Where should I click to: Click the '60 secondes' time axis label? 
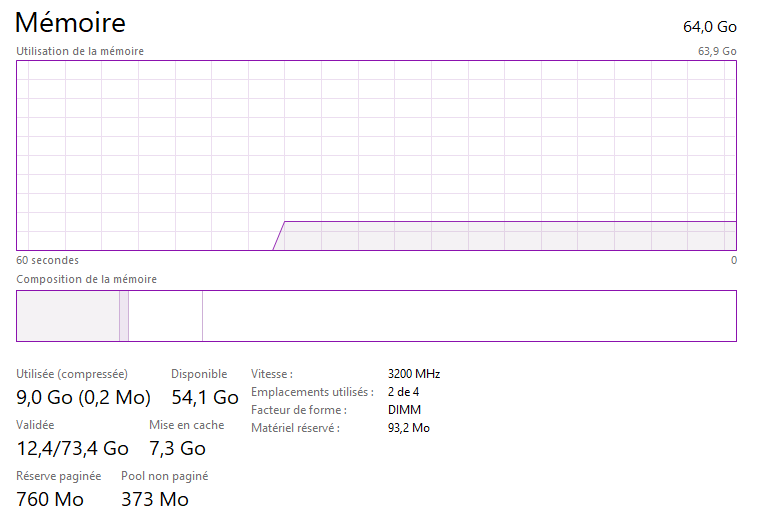click(47, 260)
